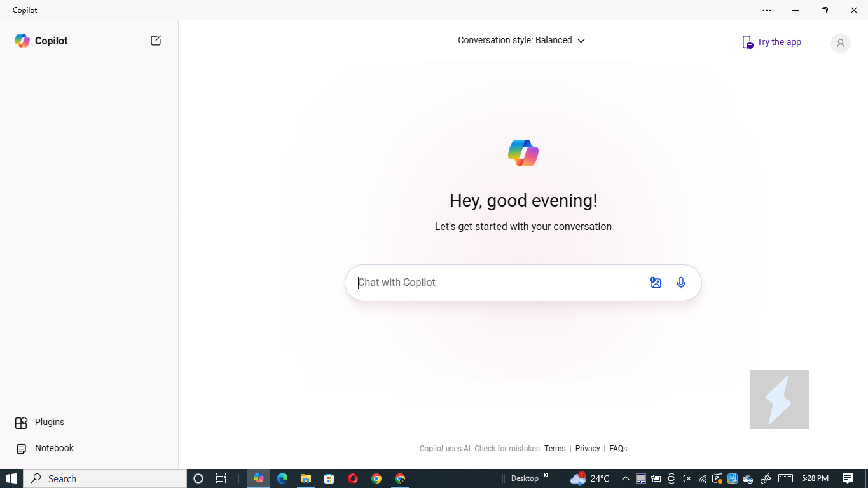
Task: Open the Windows Ink pen workspace icon
Action: point(765,478)
